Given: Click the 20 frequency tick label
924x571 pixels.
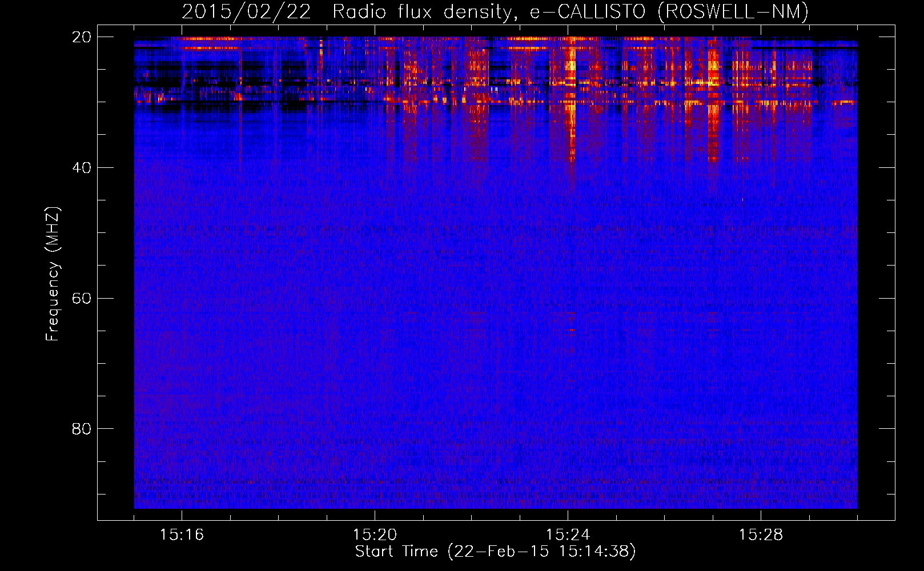Looking at the screenshot, I should pos(82,37).
